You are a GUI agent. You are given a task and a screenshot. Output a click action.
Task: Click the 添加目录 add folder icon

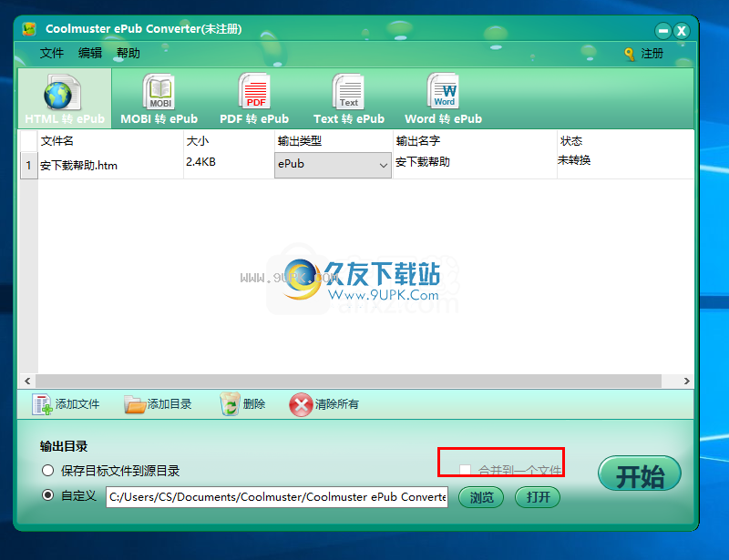click(x=135, y=404)
